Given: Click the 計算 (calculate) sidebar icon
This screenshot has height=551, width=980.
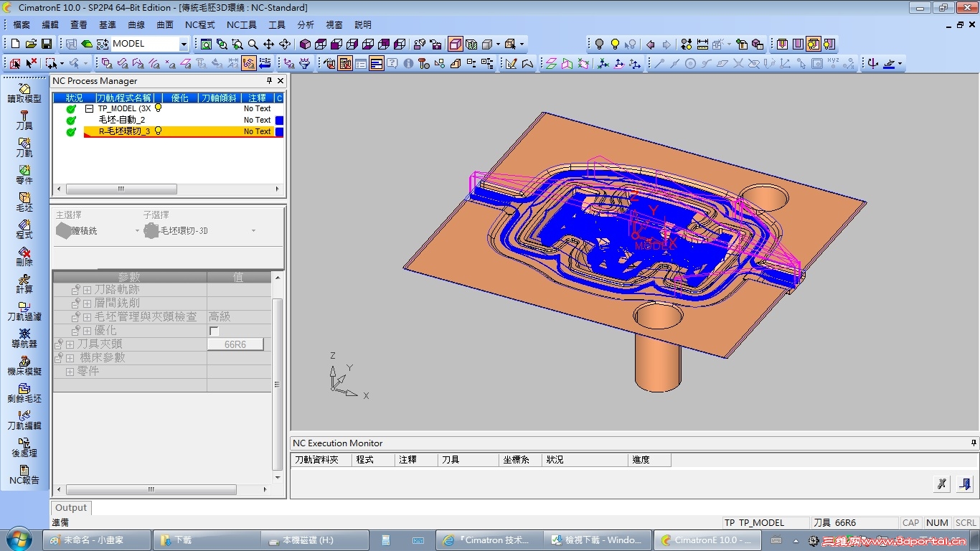Looking at the screenshot, I should [24, 283].
